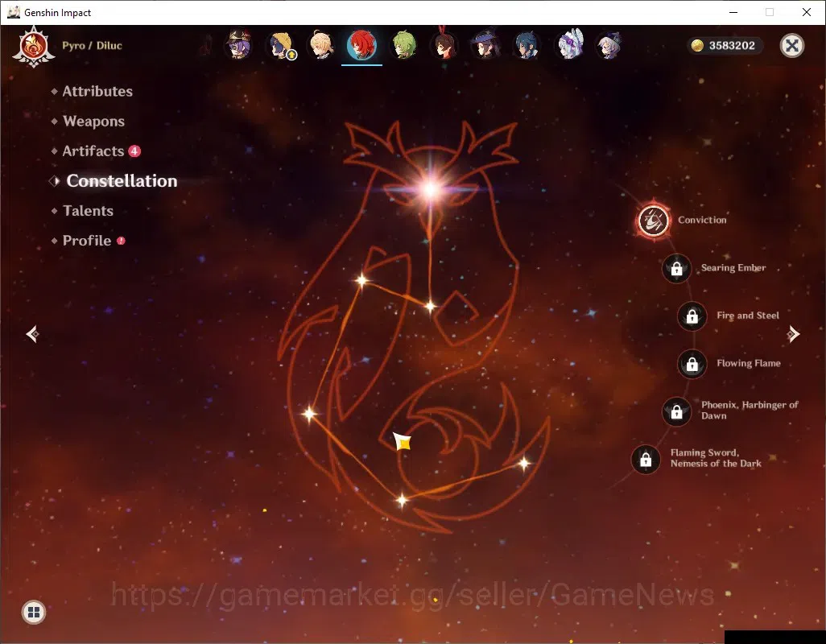Close the character screen with X
Image resolution: width=826 pixels, height=644 pixels.
(791, 45)
